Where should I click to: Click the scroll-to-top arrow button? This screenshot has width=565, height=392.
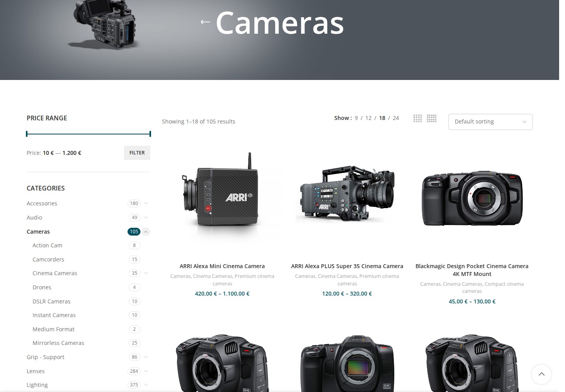point(541,374)
